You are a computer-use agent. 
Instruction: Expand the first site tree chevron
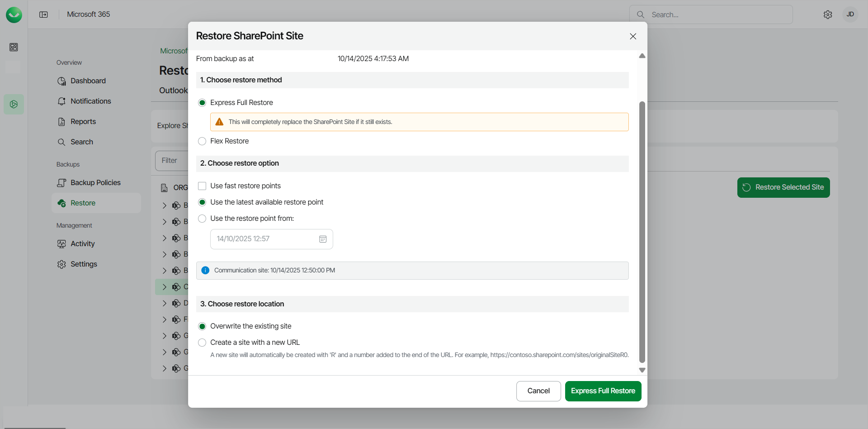(165, 205)
